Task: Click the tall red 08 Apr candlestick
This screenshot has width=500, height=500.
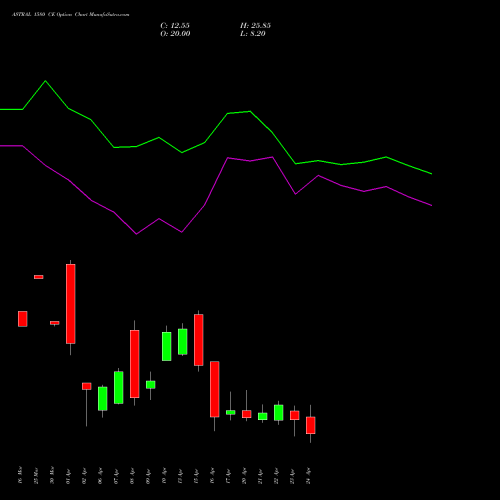Action: point(135,364)
